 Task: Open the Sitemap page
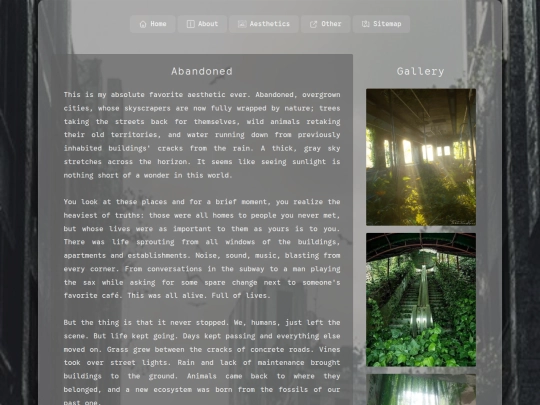[x=381, y=24]
